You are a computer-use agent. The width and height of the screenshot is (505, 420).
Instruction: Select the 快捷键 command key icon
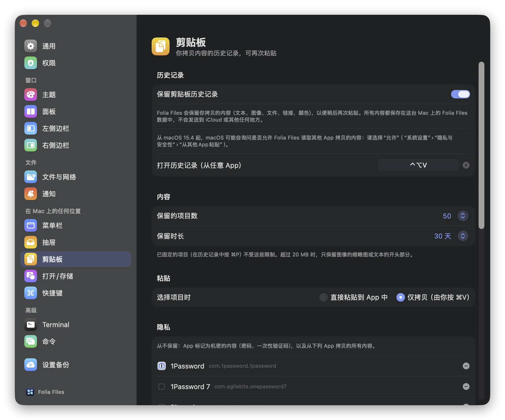coord(31,293)
